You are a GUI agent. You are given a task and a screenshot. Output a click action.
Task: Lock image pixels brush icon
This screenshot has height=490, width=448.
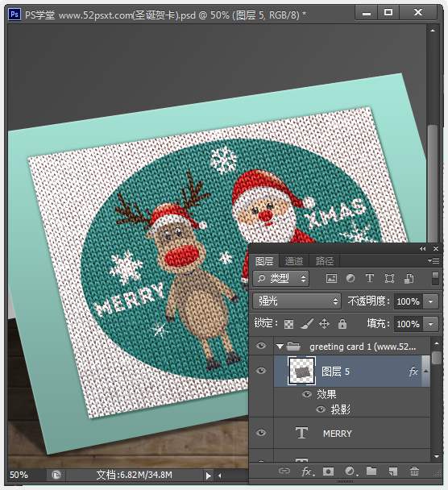pyautogui.click(x=307, y=324)
